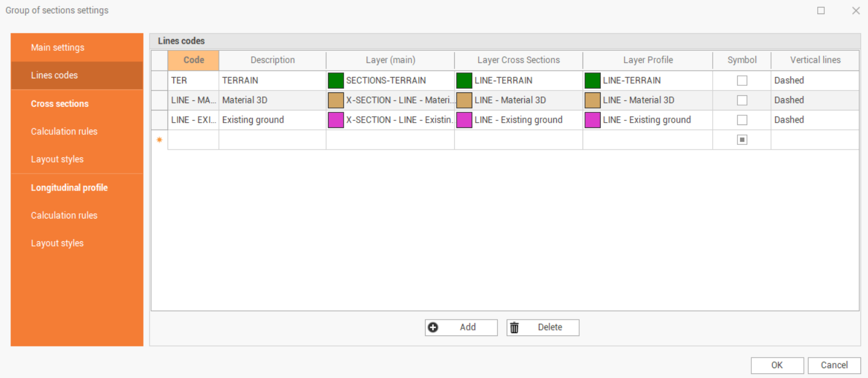Enable Symbol checkbox for TER row
This screenshot has height=378, width=868.
coord(742,81)
